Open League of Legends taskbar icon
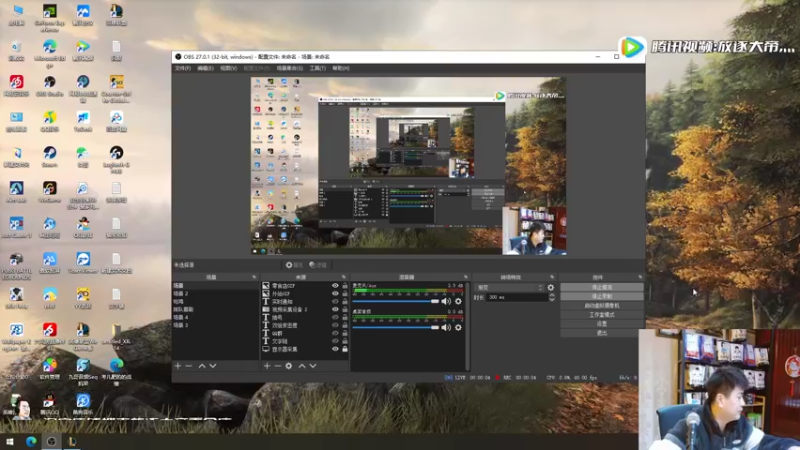The image size is (800, 450). click(x=72, y=441)
